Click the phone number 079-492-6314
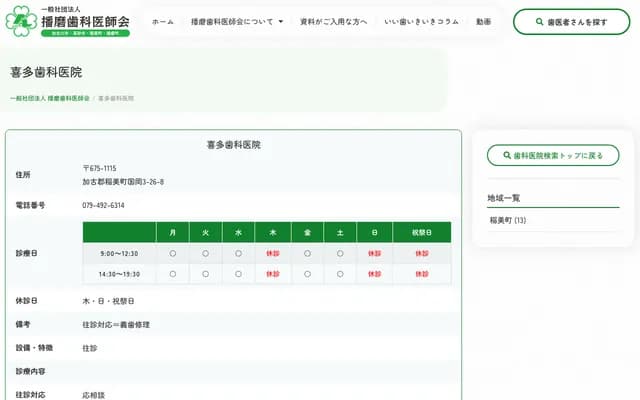This screenshot has width=640, height=400. 103,205
